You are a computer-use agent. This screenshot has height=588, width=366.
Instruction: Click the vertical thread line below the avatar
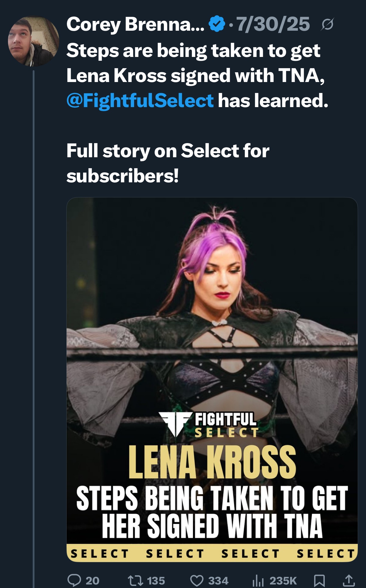34,325
